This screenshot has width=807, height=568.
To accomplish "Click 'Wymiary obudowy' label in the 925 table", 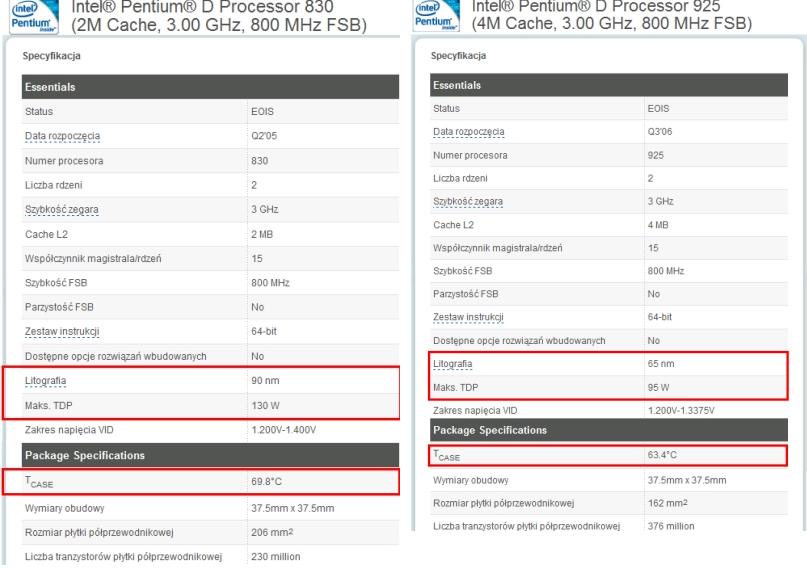I will tap(470, 481).
